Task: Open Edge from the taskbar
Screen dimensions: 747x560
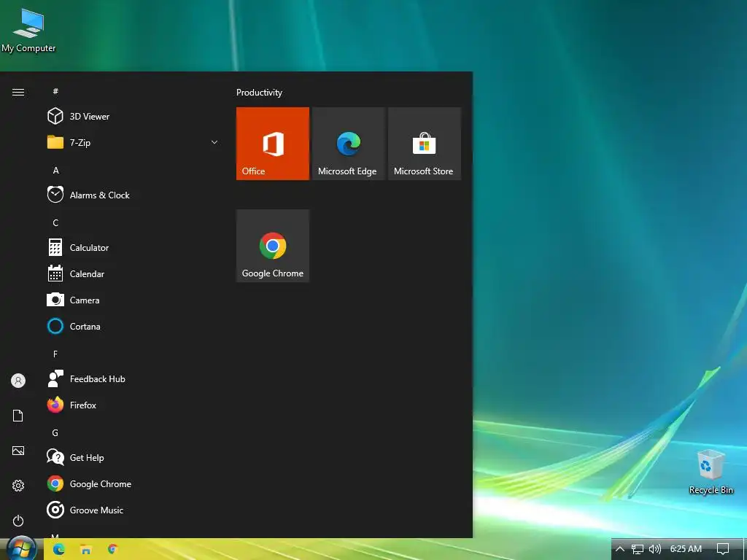Action: click(x=58, y=549)
